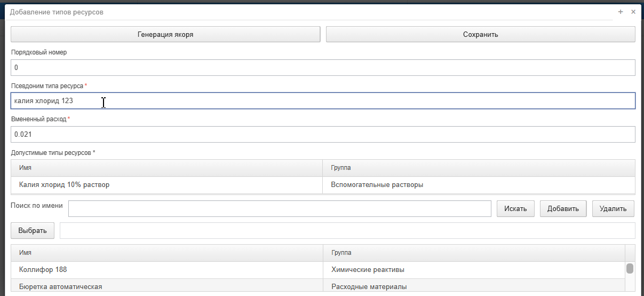Sort upper table by Группа header

(479, 168)
